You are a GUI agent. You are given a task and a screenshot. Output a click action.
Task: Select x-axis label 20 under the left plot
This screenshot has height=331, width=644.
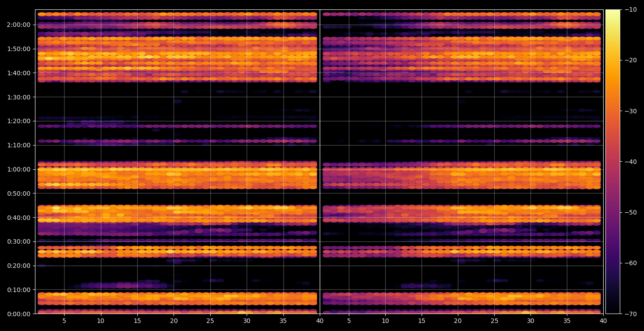click(x=174, y=321)
